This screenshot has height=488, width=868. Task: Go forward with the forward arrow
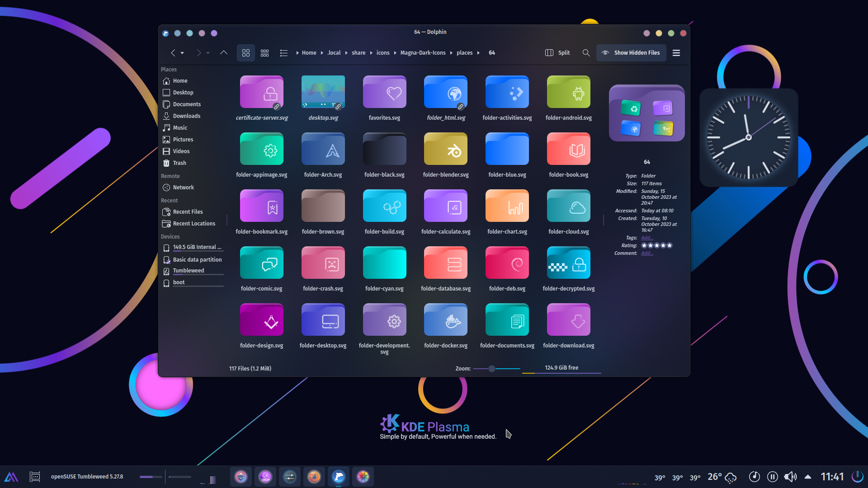[x=198, y=53]
